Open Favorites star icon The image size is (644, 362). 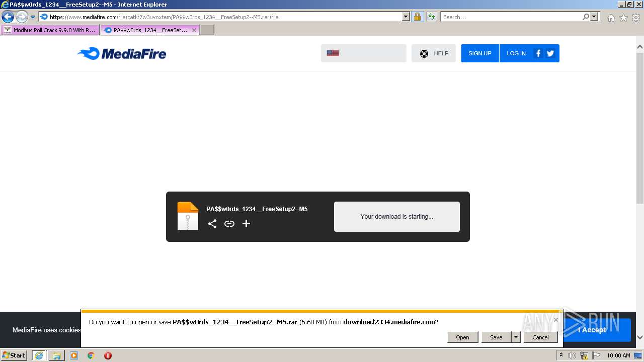[x=623, y=18]
